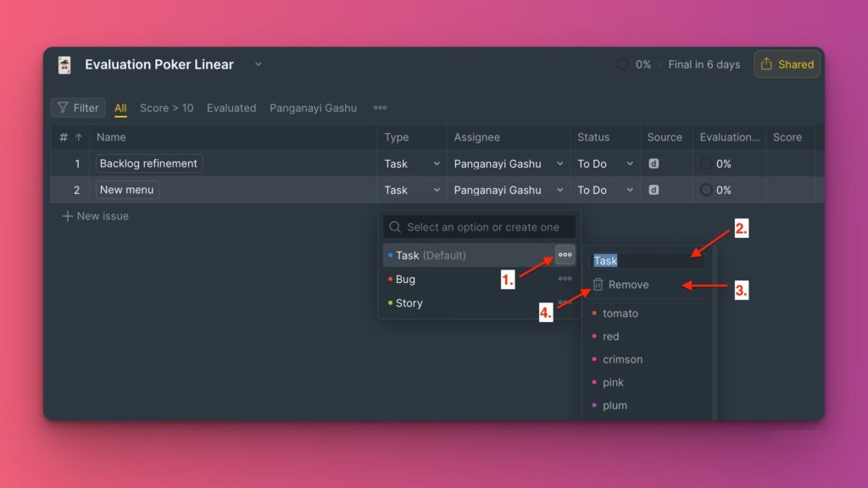Open Type dropdown for Backlog refinement
The height and width of the screenshot is (488, 868).
pos(437,164)
